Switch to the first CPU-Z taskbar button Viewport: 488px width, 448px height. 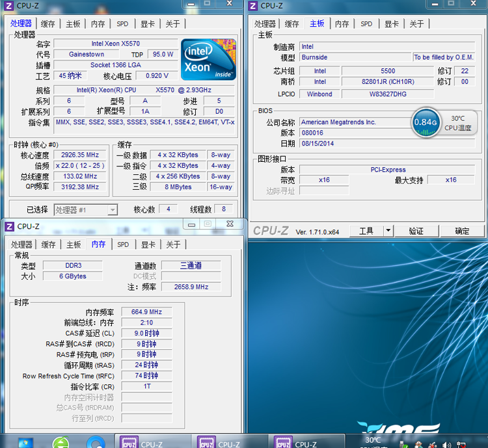[x=152, y=441]
